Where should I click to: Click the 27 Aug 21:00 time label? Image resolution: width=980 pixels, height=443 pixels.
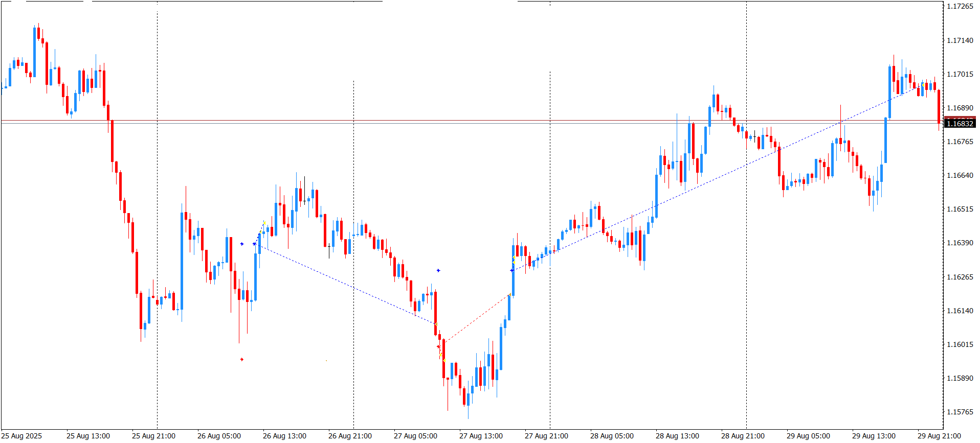point(546,436)
